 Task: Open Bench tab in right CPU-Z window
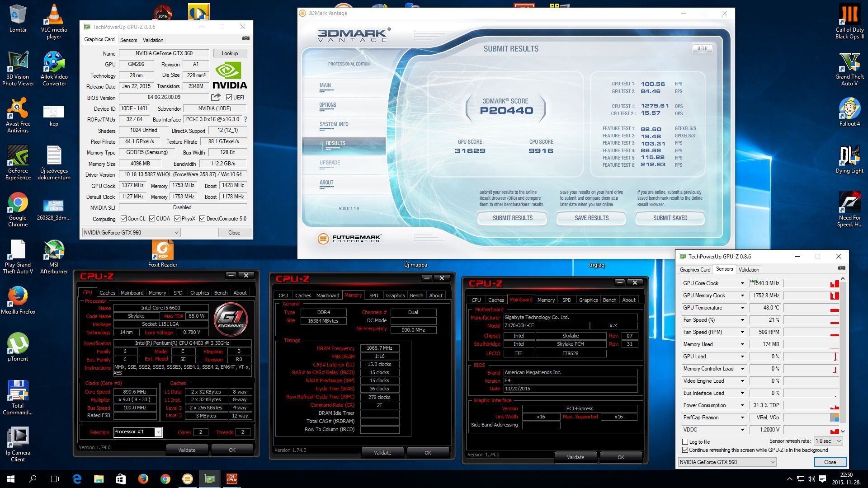click(609, 300)
